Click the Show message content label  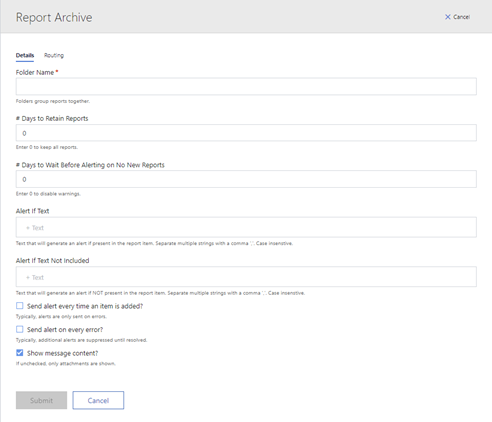click(63, 353)
